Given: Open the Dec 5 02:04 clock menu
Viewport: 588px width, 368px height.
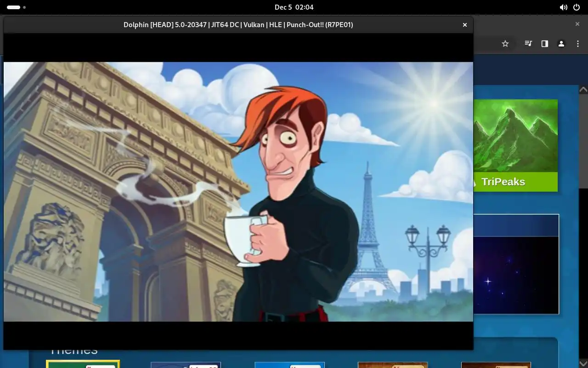Looking at the screenshot, I should 294,7.
